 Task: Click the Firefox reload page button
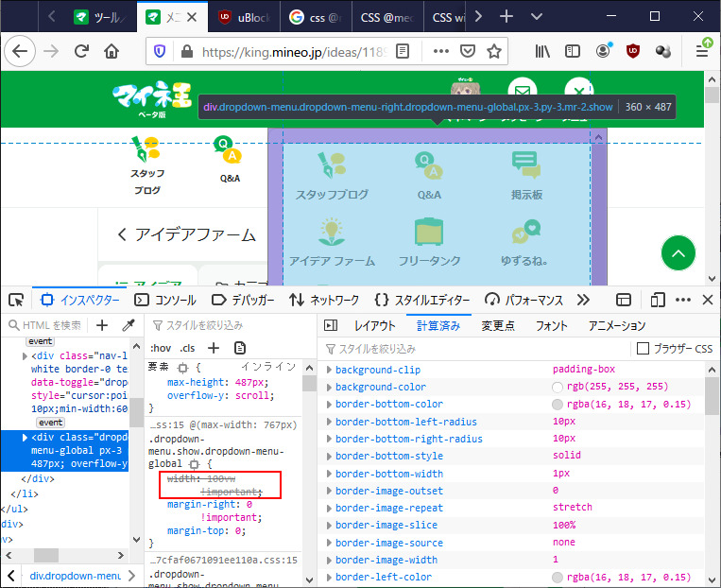pyautogui.click(x=81, y=51)
